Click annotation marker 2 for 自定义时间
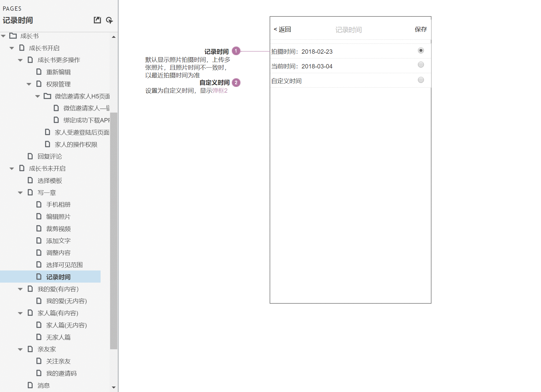Viewport: 541px width, 392px height. 236,83
